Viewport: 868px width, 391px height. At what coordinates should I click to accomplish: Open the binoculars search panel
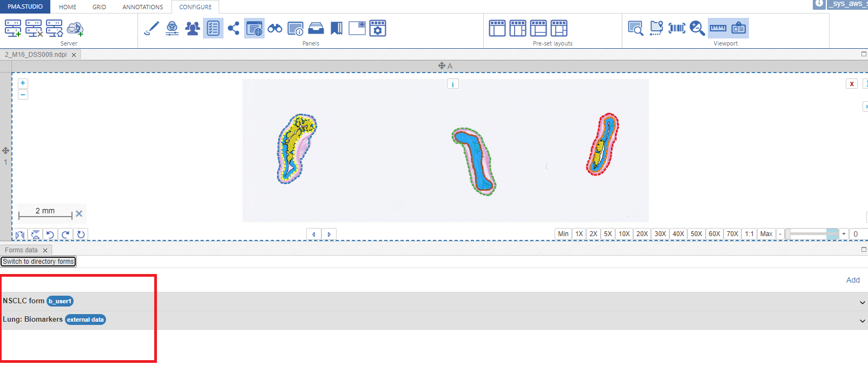(x=274, y=28)
